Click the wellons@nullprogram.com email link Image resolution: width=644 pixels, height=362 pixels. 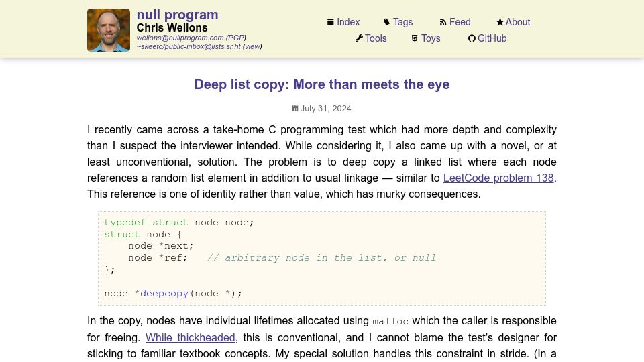pos(180,38)
